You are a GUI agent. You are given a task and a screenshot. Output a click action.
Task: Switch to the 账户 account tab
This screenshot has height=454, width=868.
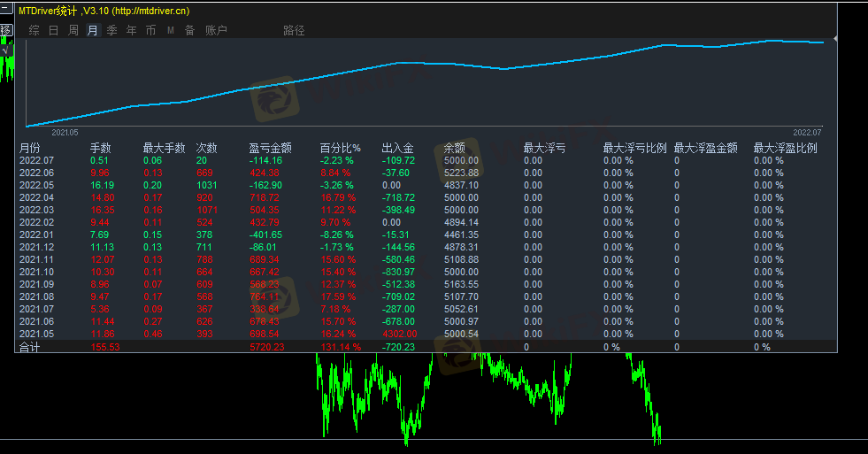(x=216, y=30)
